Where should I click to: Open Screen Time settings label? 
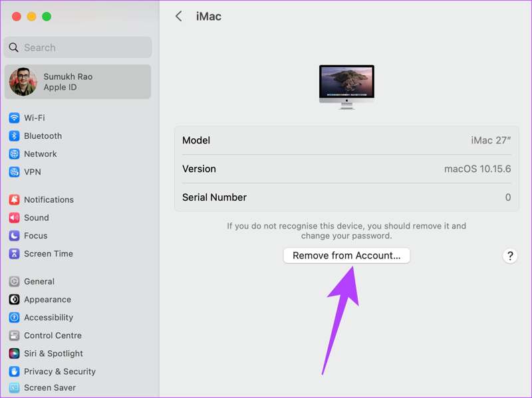point(49,254)
